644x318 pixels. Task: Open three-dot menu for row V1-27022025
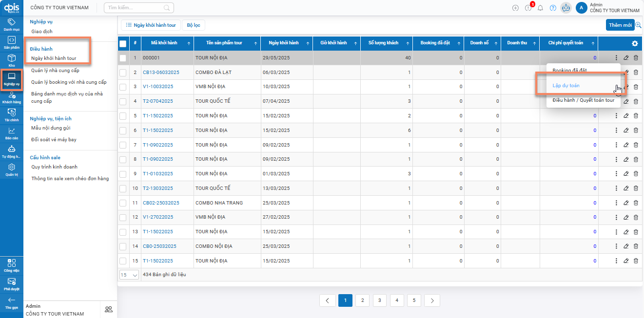coord(616,217)
